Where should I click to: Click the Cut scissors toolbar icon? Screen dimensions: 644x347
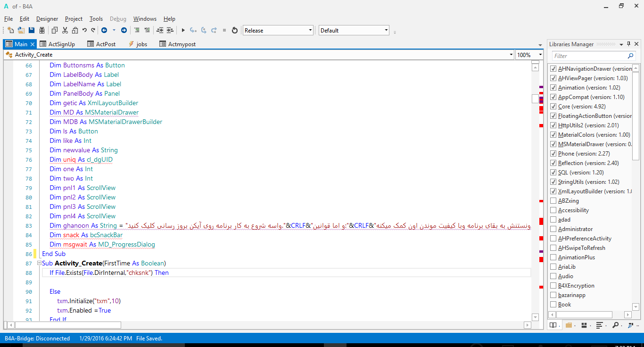point(65,30)
